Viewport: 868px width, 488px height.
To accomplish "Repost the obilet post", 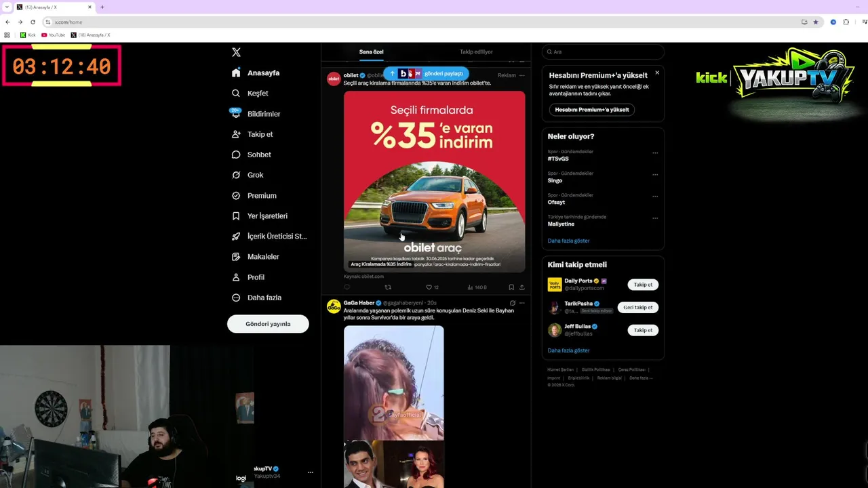I will [388, 287].
